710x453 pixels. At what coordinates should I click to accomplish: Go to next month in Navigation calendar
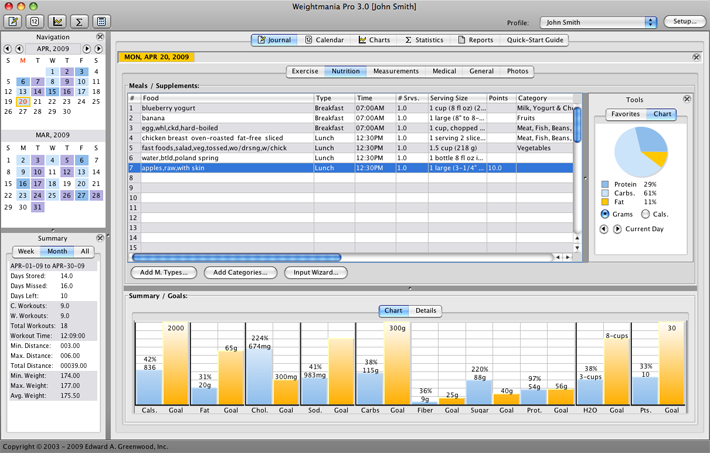[x=86, y=48]
